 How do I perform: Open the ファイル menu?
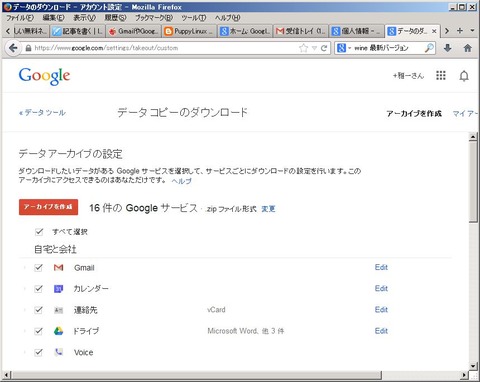pyautogui.click(x=20, y=17)
